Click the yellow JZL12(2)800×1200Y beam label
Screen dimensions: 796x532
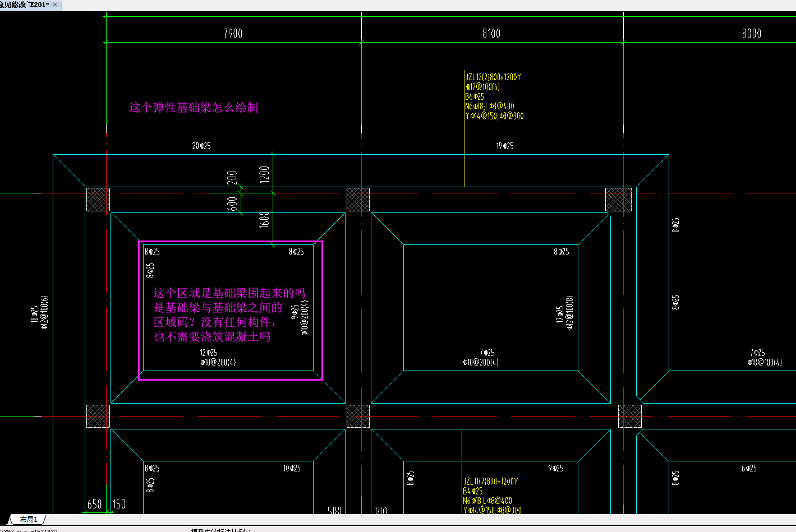click(493, 77)
